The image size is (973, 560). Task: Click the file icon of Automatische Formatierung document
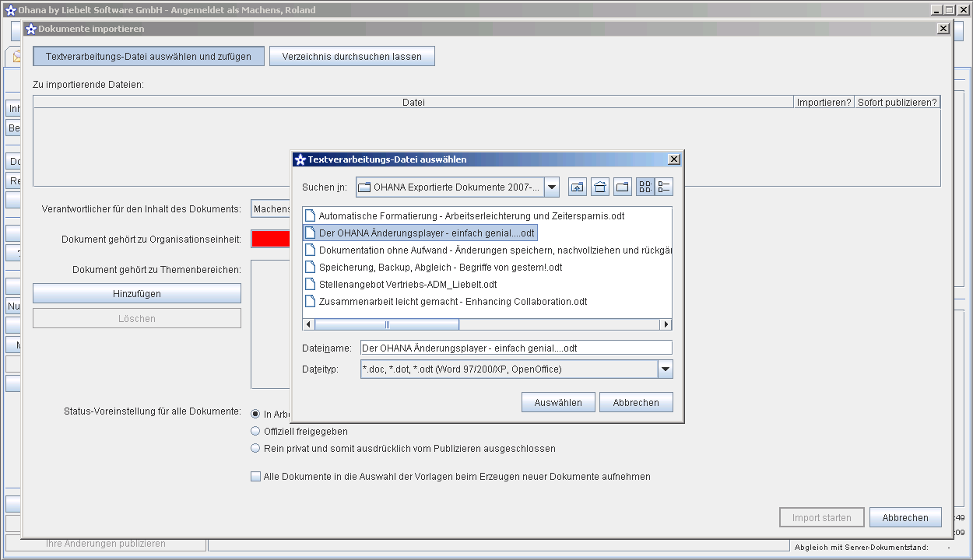[x=311, y=216]
